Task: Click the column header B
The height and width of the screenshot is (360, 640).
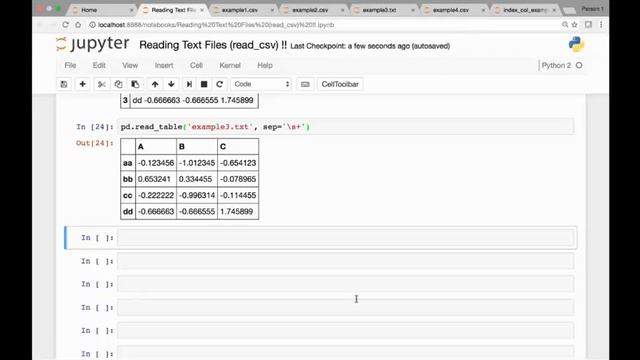Action: [197, 147]
